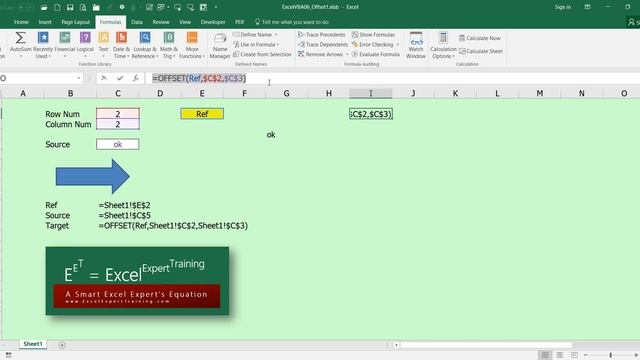Click Evaluate Formula
The width and height of the screenshot is (640, 360).
pos(376,54)
